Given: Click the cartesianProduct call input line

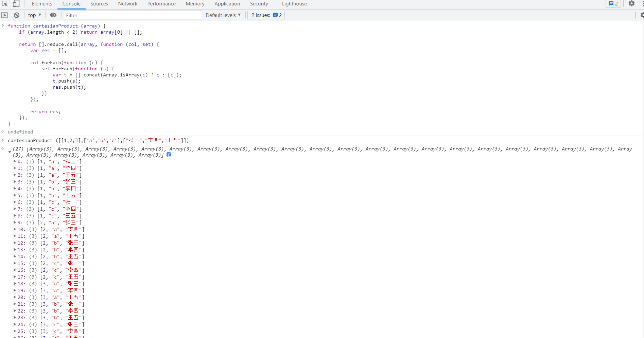Looking at the screenshot, I should 98,140.
